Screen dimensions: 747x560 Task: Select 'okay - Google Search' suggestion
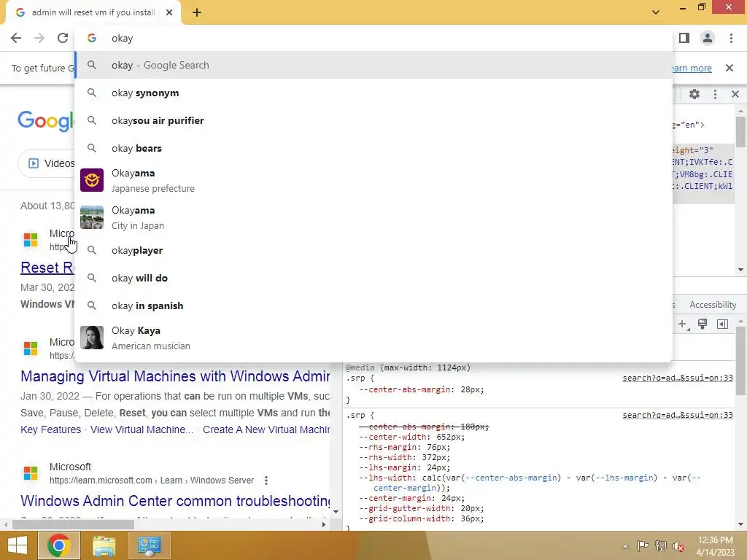point(373,65)
